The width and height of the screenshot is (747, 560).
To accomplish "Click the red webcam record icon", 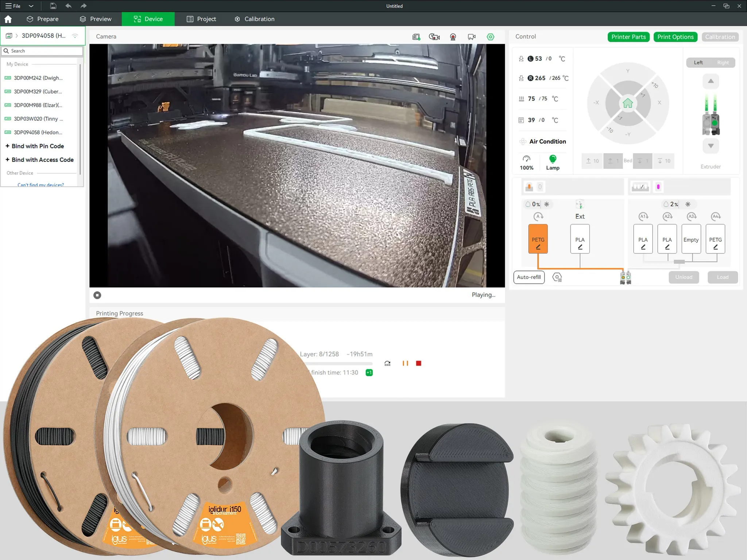I will 453,37.
